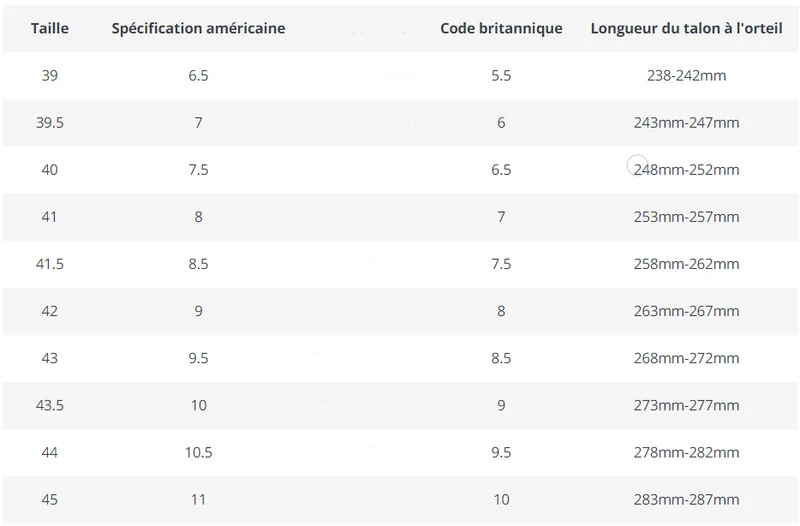Click the 283mm-287mm length cell

pyautogui.click(x=686, y=499)
